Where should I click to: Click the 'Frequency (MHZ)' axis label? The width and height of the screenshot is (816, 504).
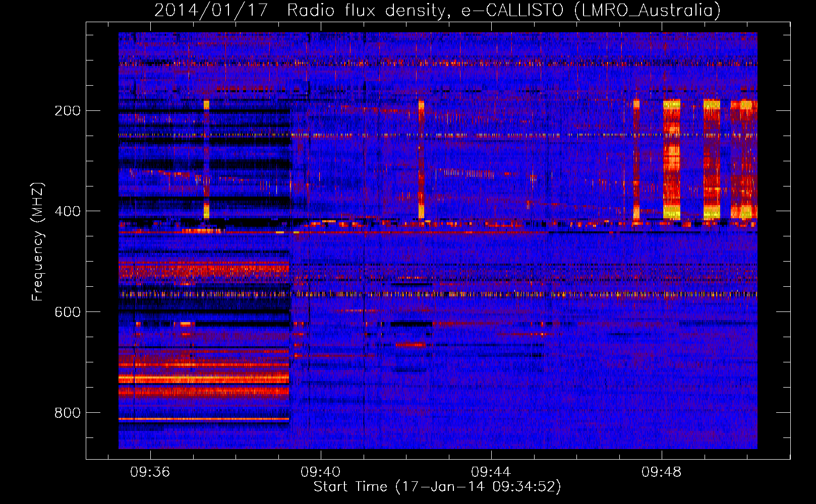point(38,242)
